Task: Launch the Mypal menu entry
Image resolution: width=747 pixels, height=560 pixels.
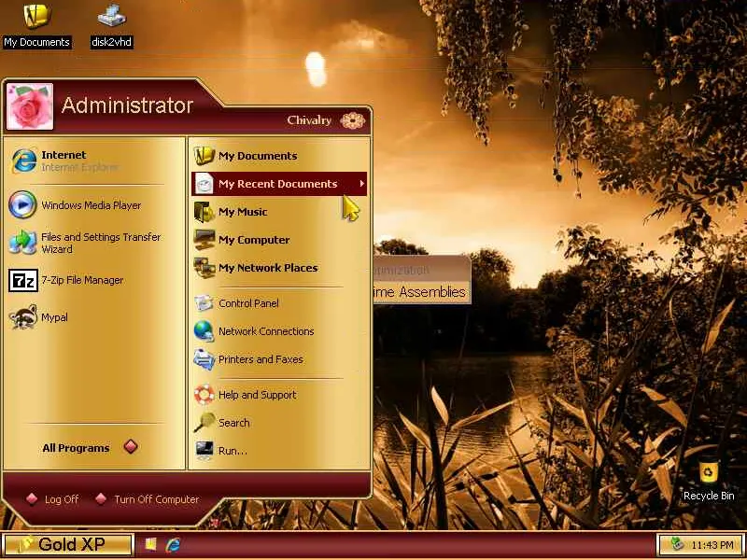Action: [94, 317]
